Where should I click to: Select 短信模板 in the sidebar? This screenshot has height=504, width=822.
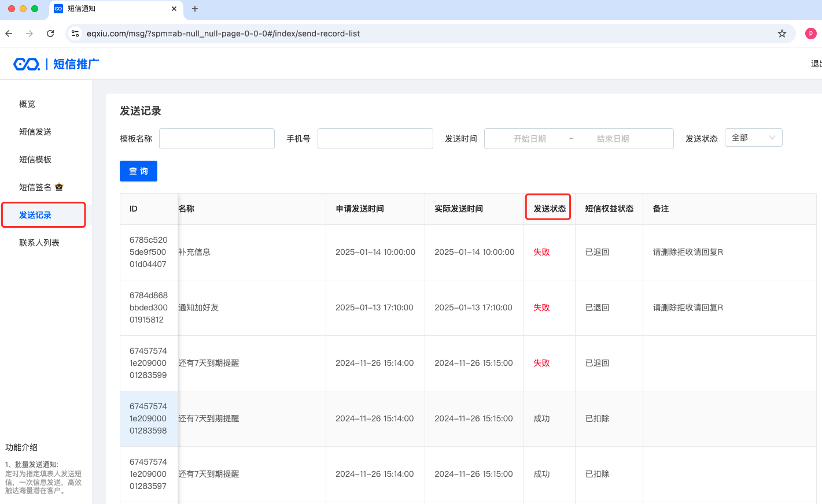[x=35, y=160]
